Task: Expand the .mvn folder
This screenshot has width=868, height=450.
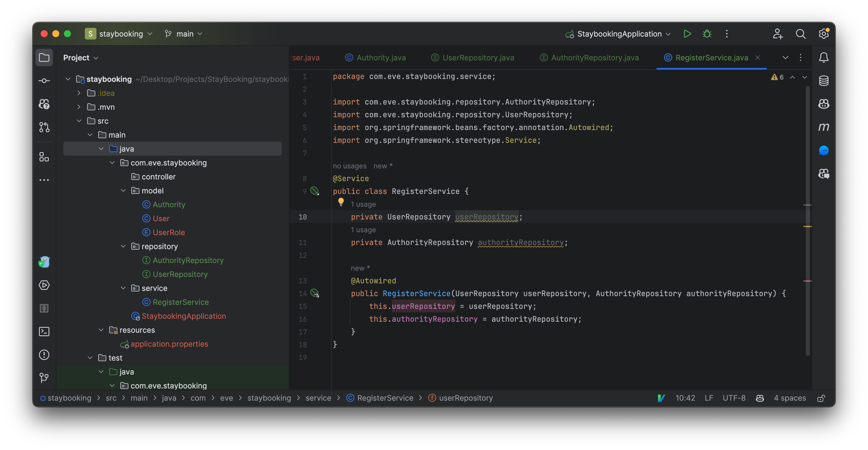Action: coord(79,107)
